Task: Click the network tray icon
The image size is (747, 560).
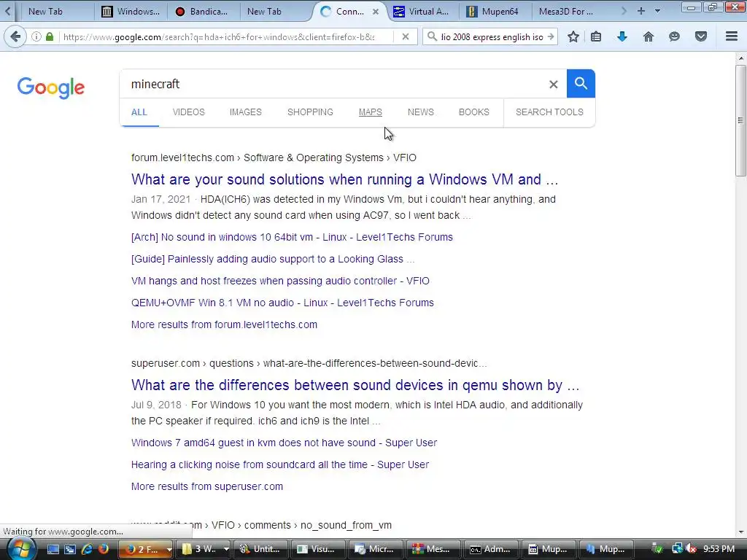Action: click(x=677, y=549)
